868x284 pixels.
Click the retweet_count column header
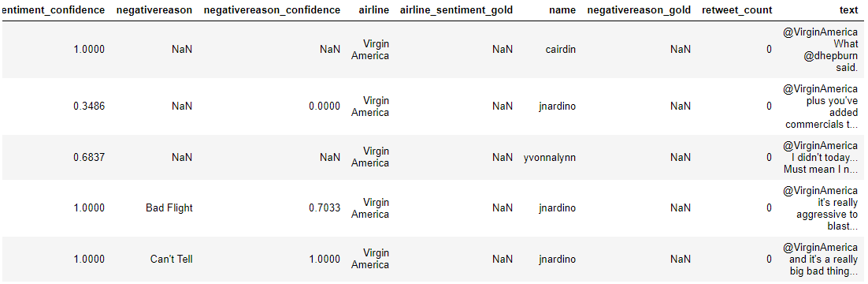(x=736, y=10)
